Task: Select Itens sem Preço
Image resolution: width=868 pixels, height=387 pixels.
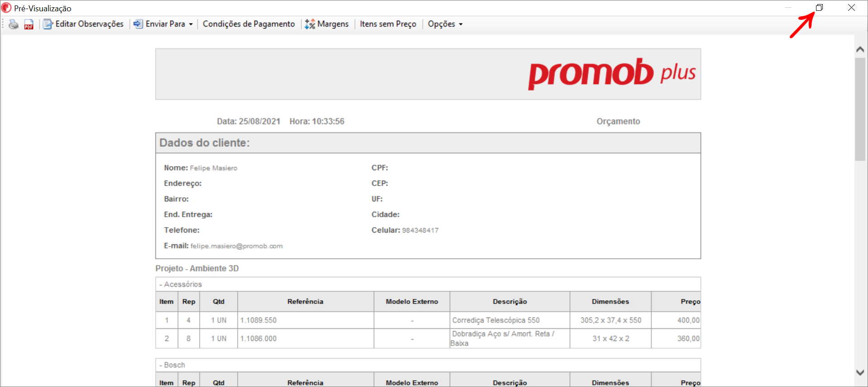Action: pyautogui.click(x=388, y=24)
